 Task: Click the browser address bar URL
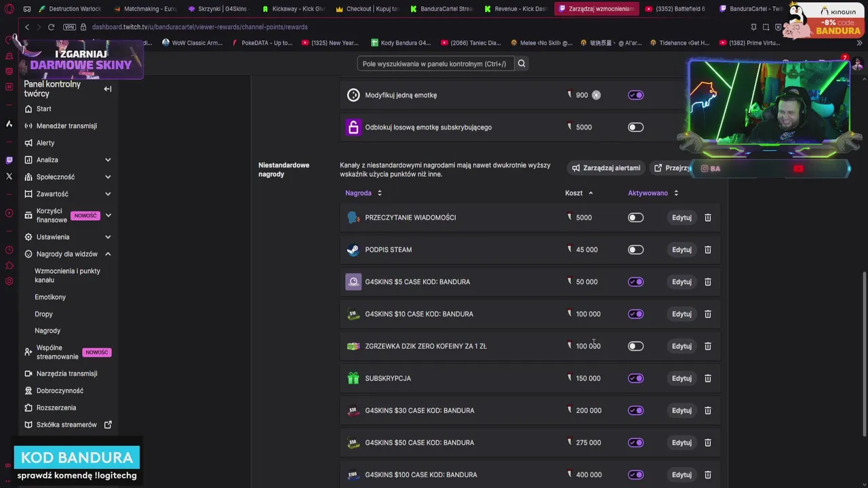pos(199,27)
